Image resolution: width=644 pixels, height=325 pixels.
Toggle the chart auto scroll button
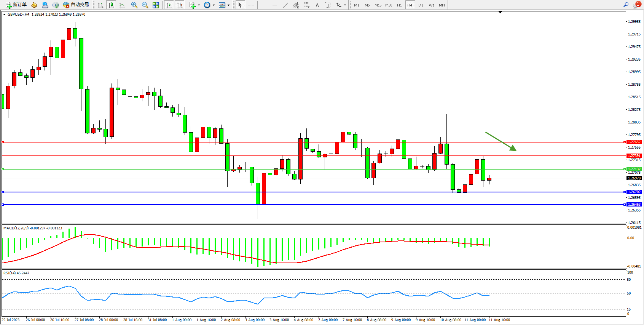(x=169, y=5)
